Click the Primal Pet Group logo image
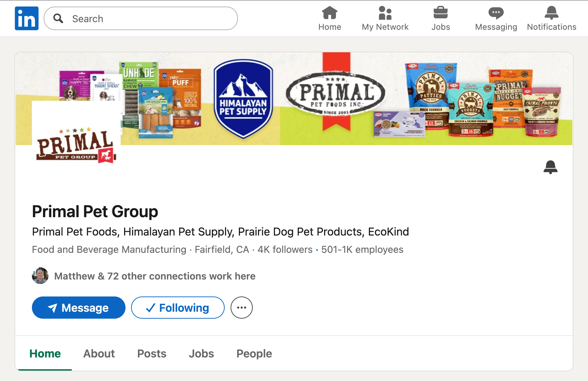Viewport: 588px width, 381px height. pos(76,145)
